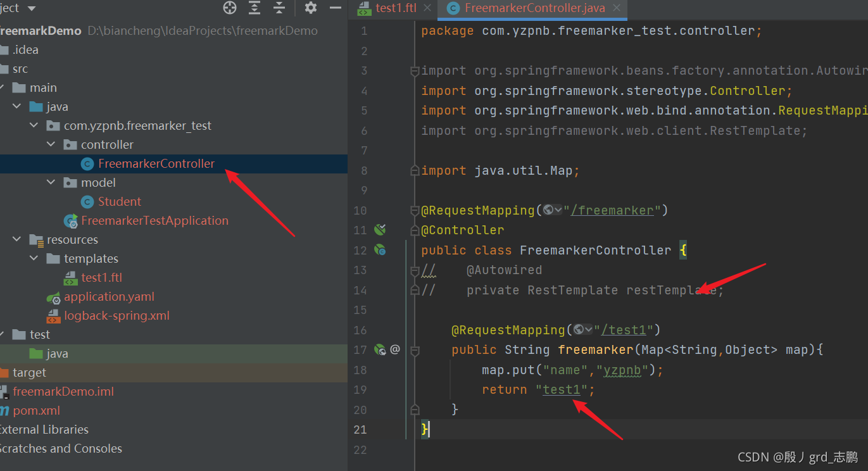Click the test1.ftl template file icon in tree
Image resolution: width=868 pixels, height=471 pixels.
coord(70,278)
